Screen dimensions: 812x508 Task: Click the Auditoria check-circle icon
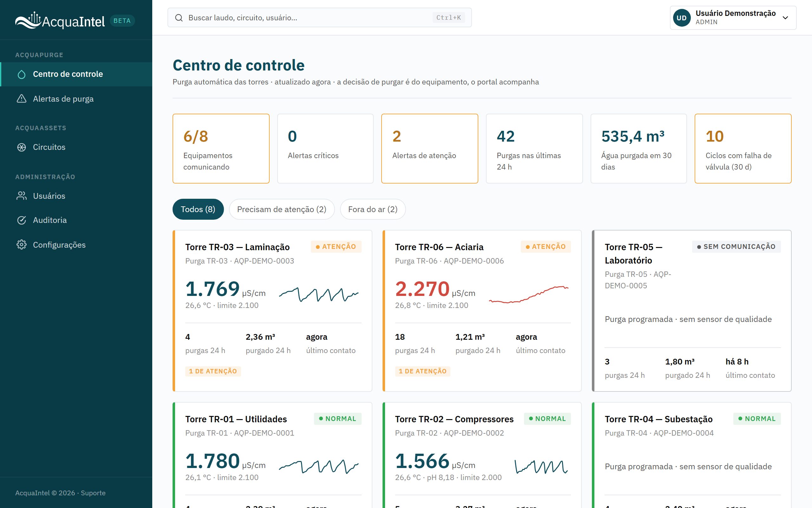pyautogui.click(x=22, y=220)
